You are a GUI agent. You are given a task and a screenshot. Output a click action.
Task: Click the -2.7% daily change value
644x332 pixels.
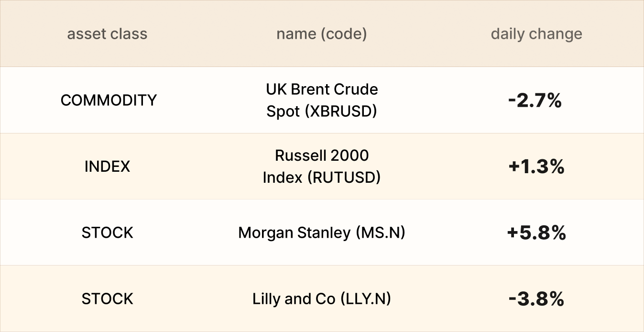pyautogui.click(x=535, y=100)
